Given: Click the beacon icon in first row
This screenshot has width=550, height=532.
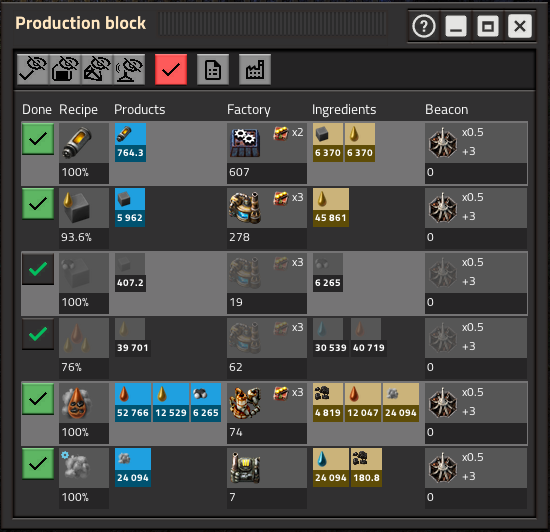Looking at the screenshot, I should click(443, 143).
